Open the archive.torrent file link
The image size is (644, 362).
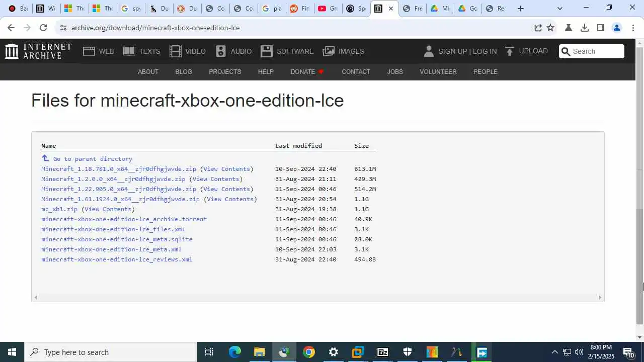[x=124, y=219]
